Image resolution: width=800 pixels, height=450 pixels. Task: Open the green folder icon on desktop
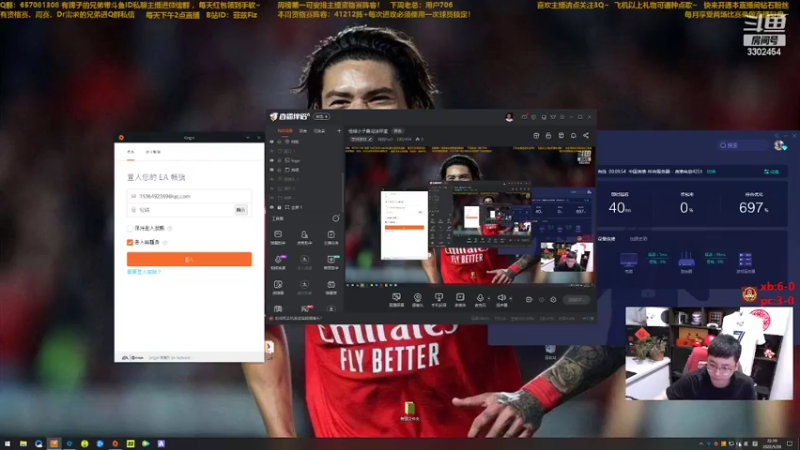[409, 408]
